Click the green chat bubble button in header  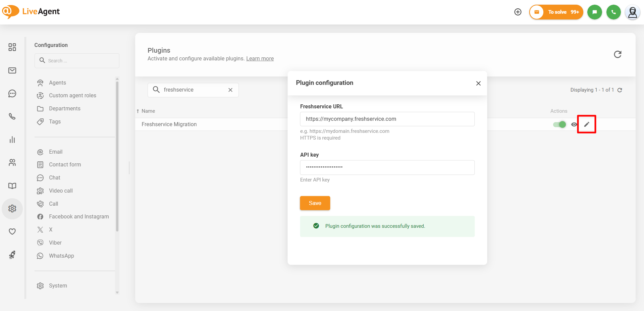(x=594, y=12)
